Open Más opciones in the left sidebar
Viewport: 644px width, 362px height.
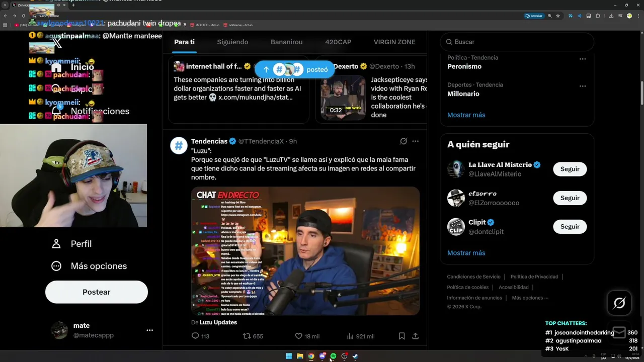89,266
